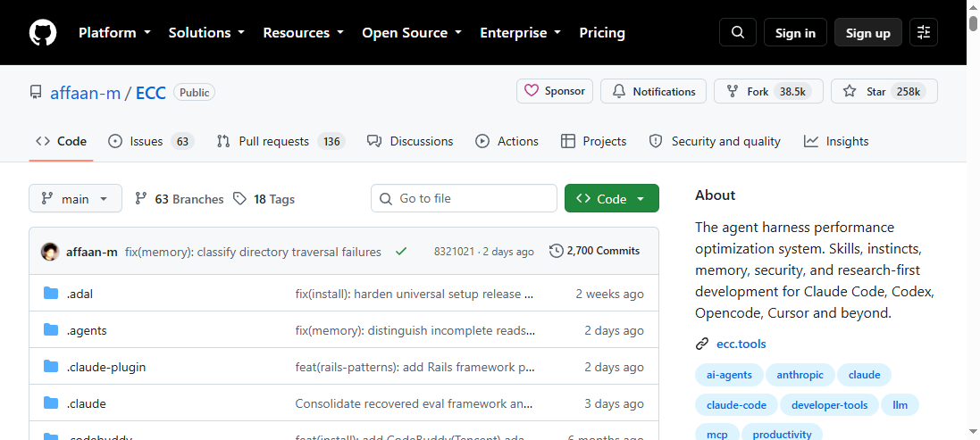Open the ECC repository link
The height and width of the screenshot is (440, 980).
coord(151,93)
